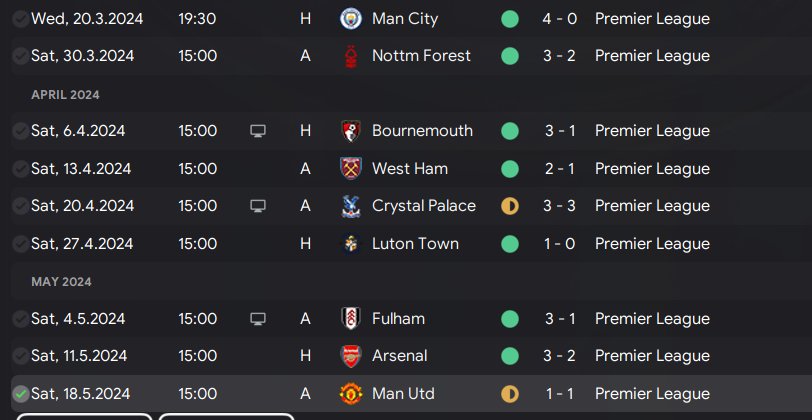Click the Man Utd club crest
Viewport: 812px width, 420px height.
pyautogui.click(x=351, y=394)
